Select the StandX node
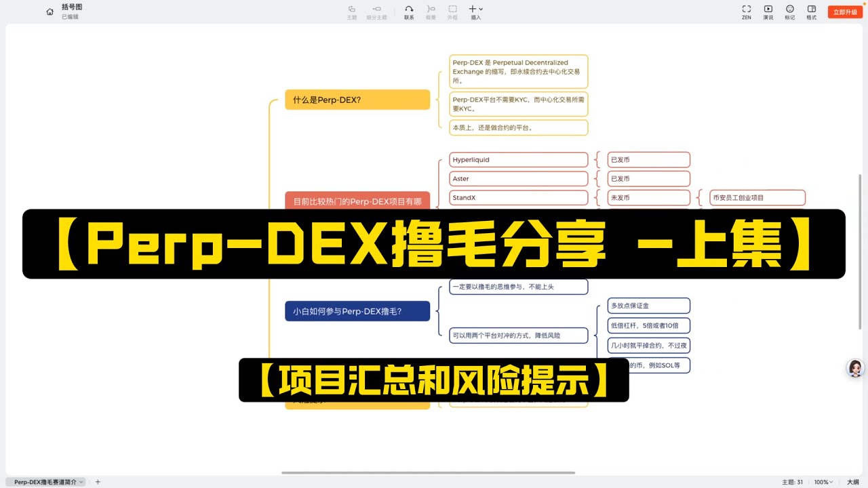Screen dimensions: 868x488 click(x=519, y=198)
